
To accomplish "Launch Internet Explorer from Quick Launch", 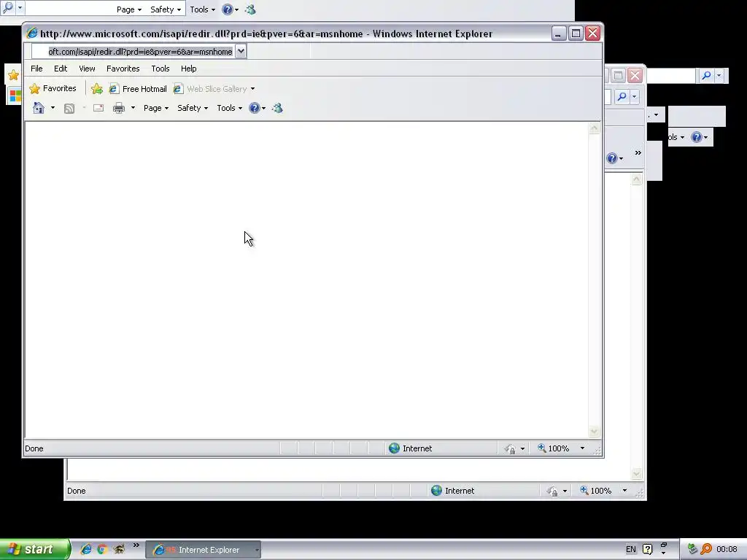I will 86,549.
